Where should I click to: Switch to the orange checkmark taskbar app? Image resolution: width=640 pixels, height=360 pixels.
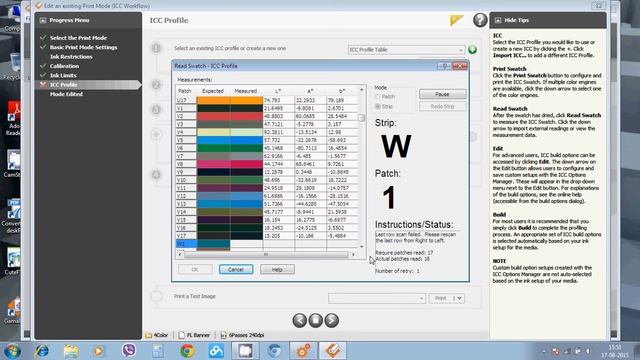pyautogui.click(x=333, y=351)
